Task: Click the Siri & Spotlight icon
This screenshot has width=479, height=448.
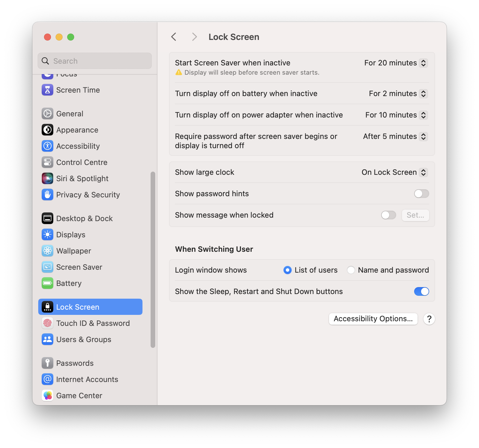Action: point(47,179)
